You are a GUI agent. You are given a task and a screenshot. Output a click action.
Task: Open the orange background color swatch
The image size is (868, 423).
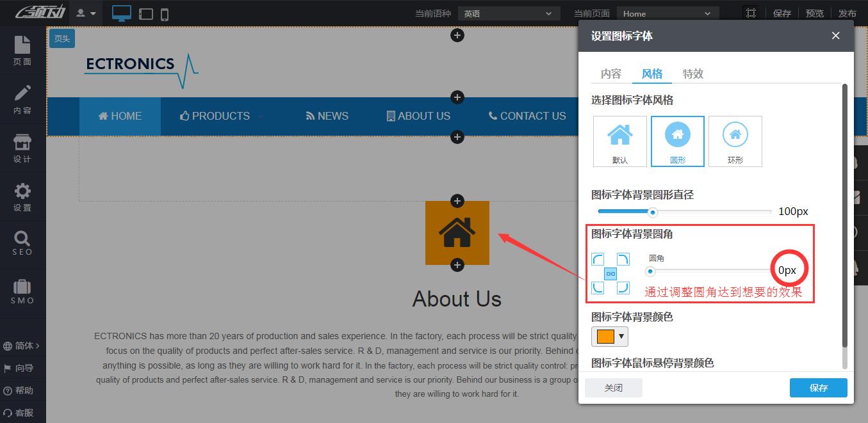pyautogui.click(x=609, y=337)
